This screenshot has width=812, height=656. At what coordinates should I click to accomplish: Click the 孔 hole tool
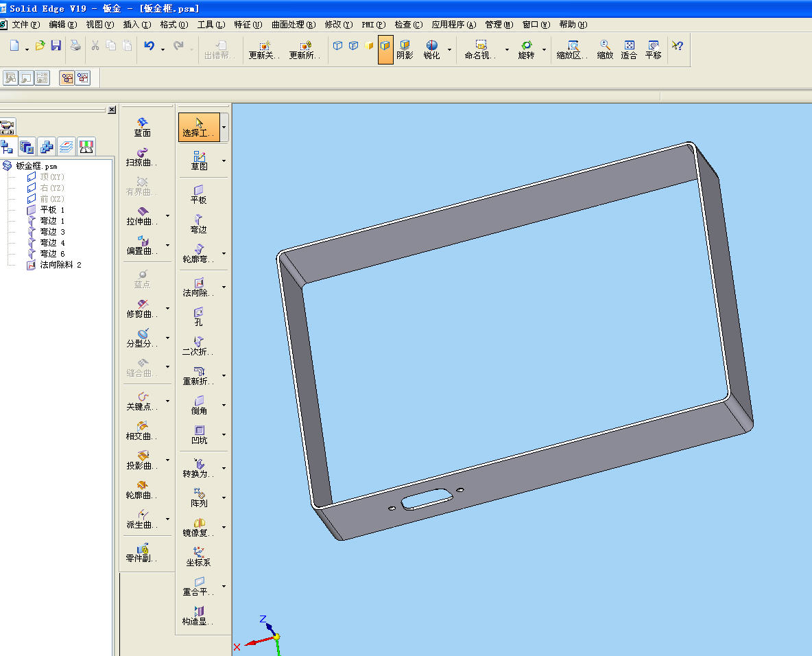click(x=198, y=316)
